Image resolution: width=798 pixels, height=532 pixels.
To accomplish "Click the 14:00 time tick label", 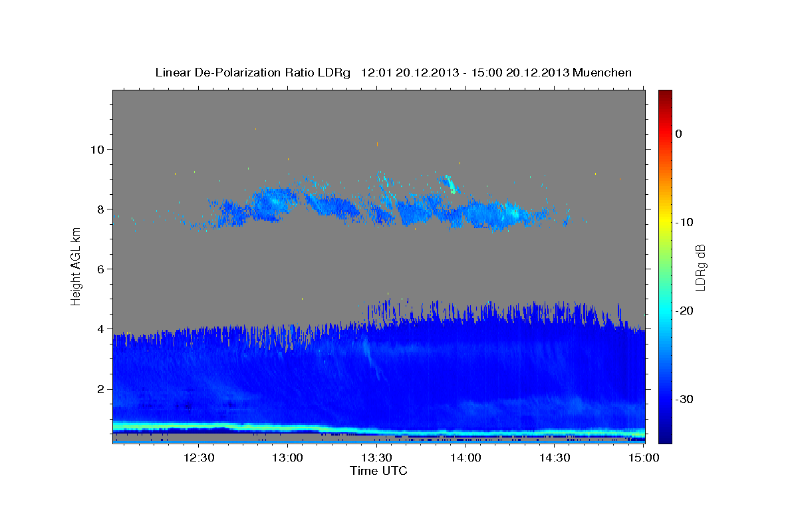I will click(465, 458).
